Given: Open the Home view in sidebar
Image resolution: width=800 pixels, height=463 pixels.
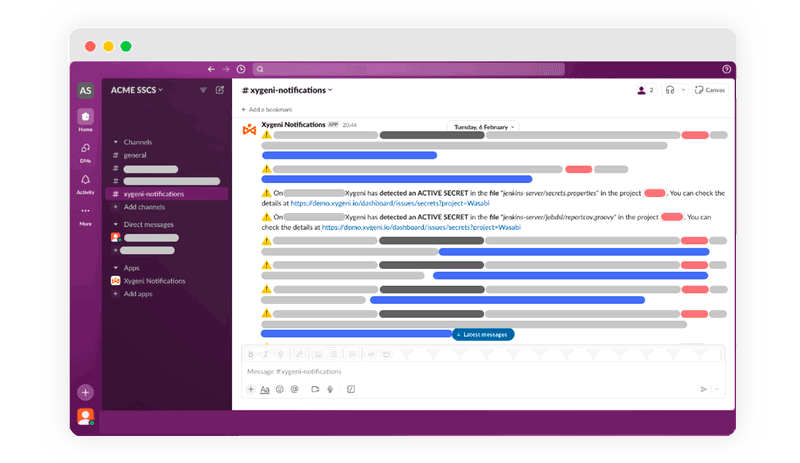Looking at the screenshot, I should [85, 117].
